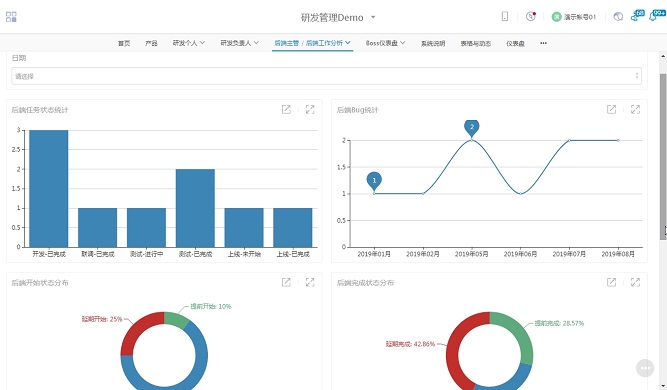Switch to the 产品 tab

[x=151, y=43]
